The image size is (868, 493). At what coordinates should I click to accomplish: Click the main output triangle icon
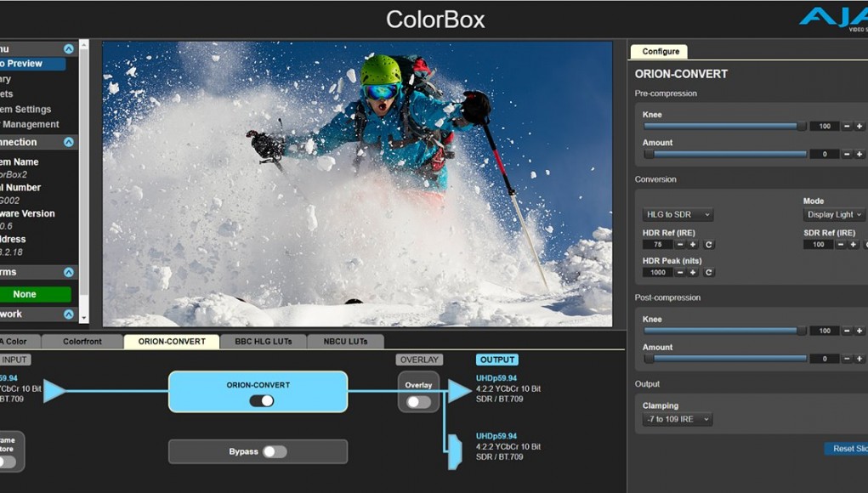click(459, 391)
